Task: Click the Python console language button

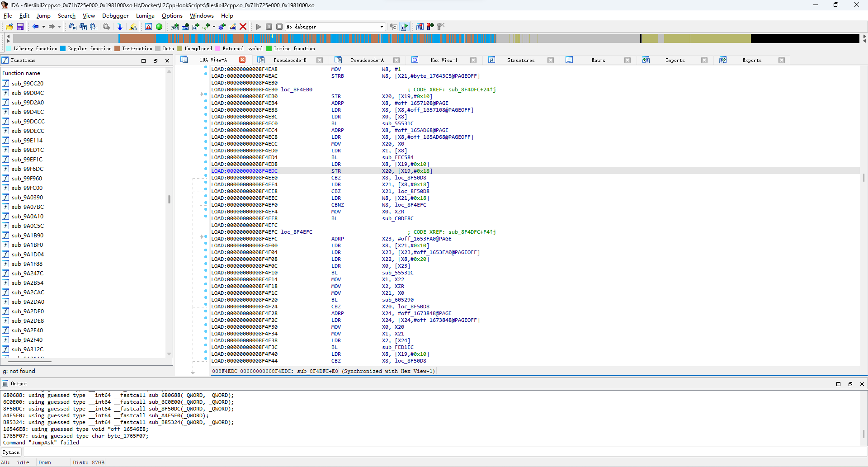Action: 11,452
